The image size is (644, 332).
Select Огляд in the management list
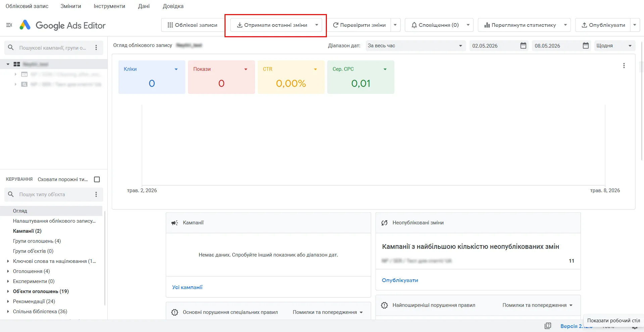51,211
